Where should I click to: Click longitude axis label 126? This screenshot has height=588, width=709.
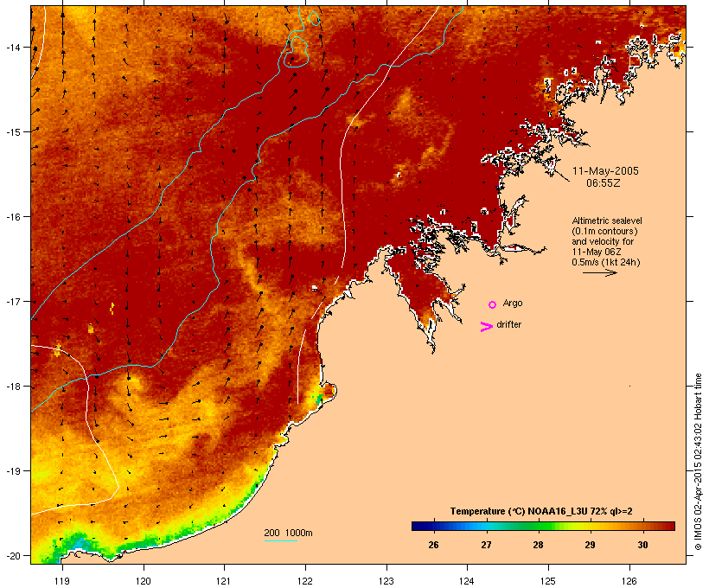629,581
